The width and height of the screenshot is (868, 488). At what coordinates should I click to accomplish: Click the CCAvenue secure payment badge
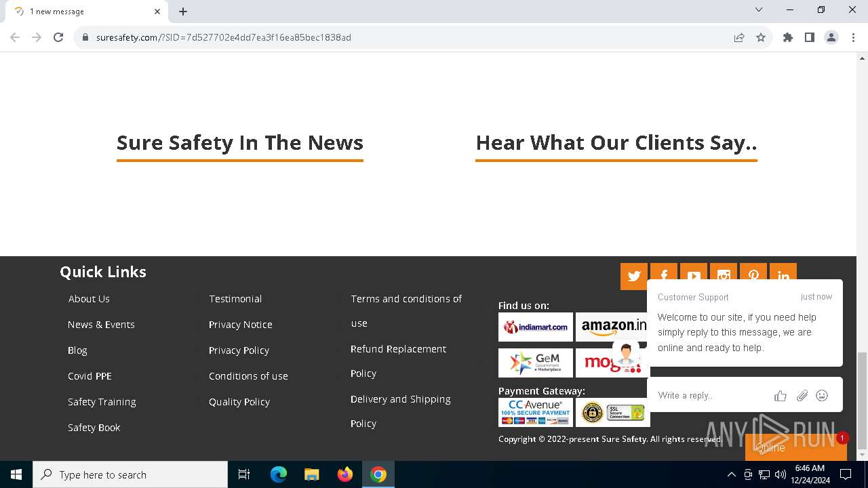536,412
